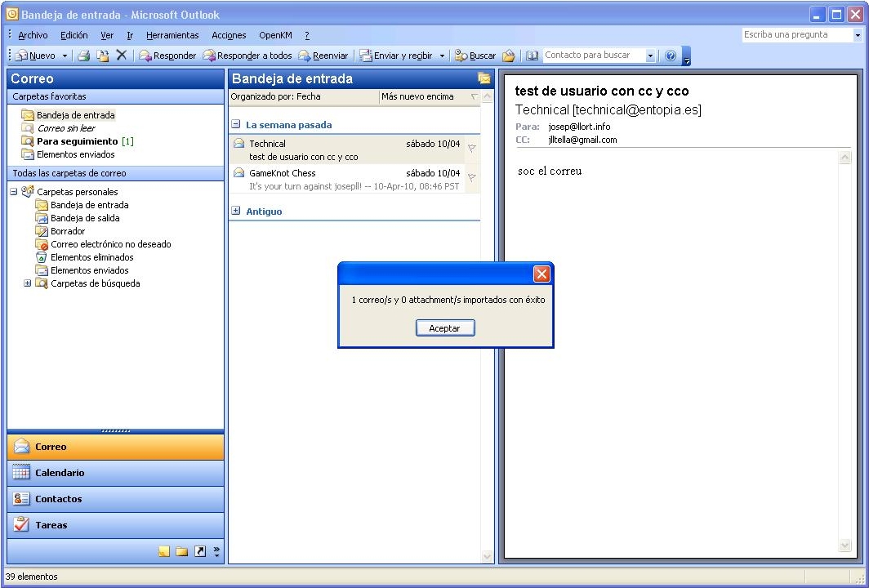This screenshot has height=588, width=869.
Task: Open Para seguimiento favorite folder
Action: pyautogui.click(x=77, y=141)
